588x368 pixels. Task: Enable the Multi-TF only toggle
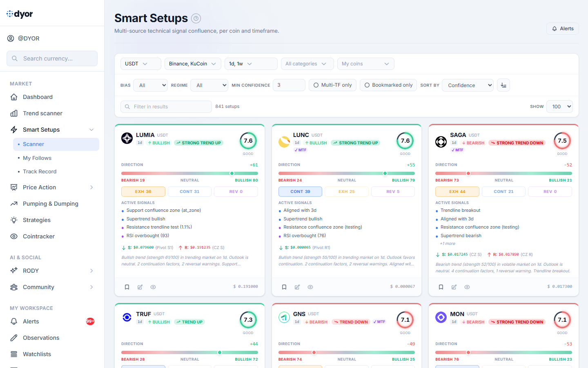click(332, 85)
